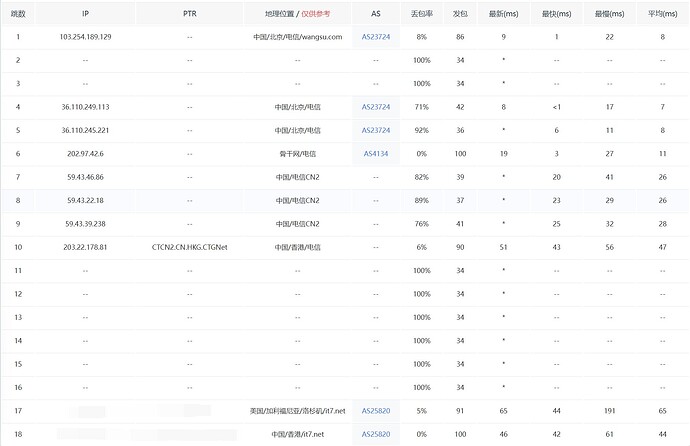This screenshot has height=446, width=690.
Task: Click the 丢包率 column header
Action: point(422,14)
